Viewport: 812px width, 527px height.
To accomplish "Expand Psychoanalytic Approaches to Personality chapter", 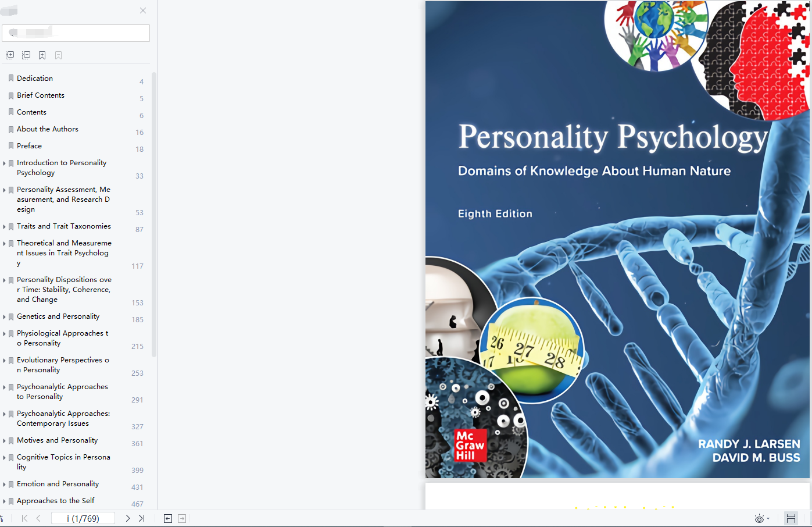I will pos(4,387).
